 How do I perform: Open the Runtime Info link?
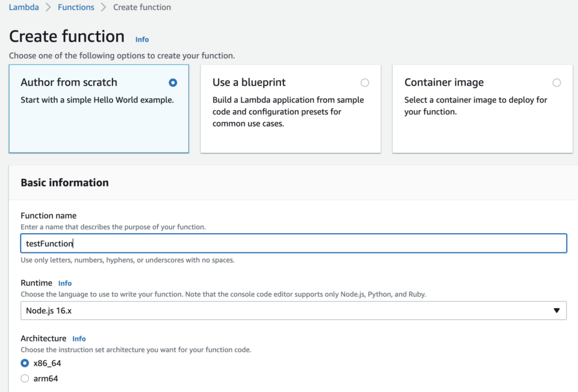(64, 283)
